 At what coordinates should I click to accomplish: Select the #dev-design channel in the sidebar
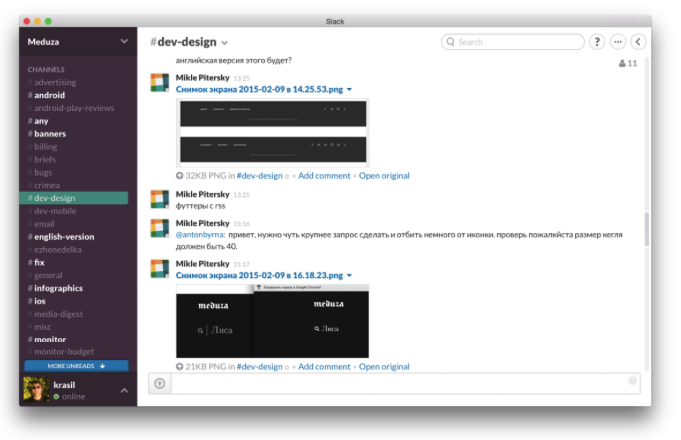coord(74,198)
